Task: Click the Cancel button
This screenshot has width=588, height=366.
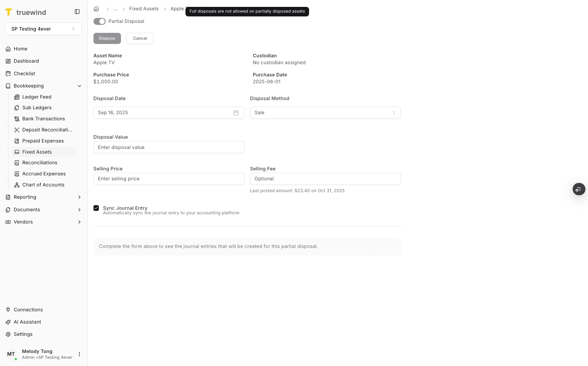Action: pos(140,38)
